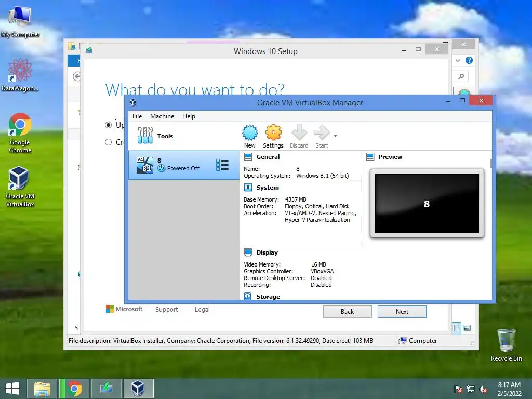Click the System section icon
Screen dimensions: 532x399
[248, 188]
